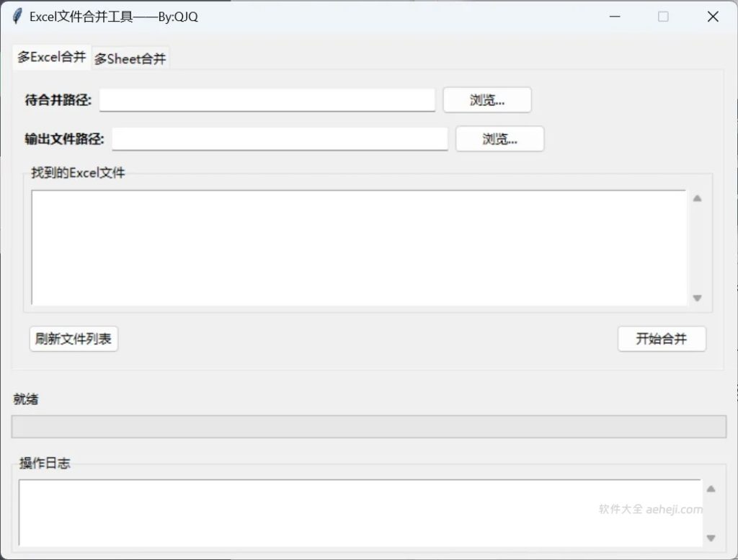Click the down arrow on the file list scrollbar
Image resolution: width=738 pixels, height=560 pixels.
[696, 297]
